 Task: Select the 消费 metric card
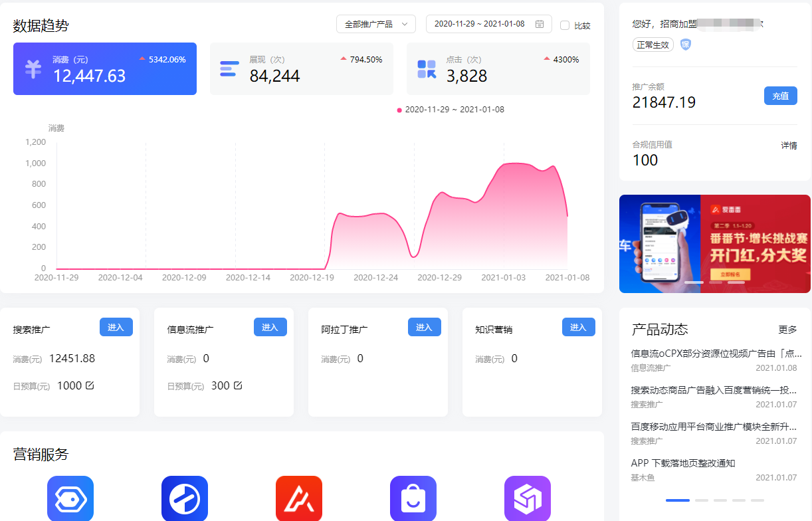(105, 69)
